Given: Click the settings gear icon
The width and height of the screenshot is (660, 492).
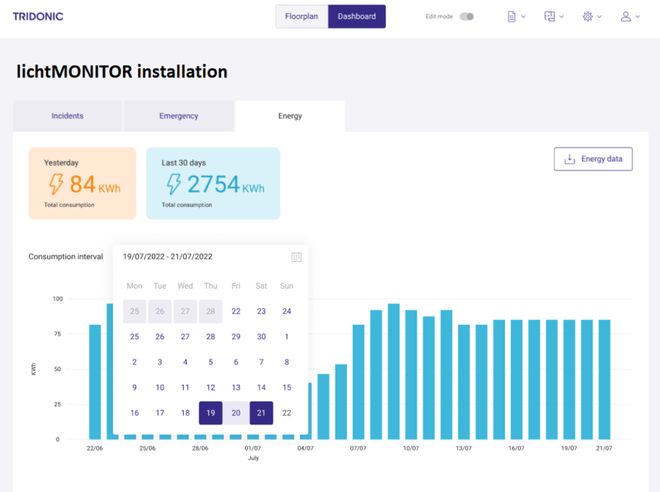Looking at the screenshot, I should tap(587, 17).
